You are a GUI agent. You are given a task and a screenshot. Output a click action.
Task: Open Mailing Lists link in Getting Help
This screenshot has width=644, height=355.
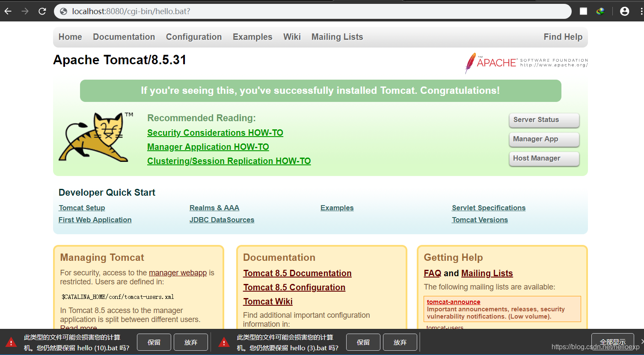tap(487, 273)
